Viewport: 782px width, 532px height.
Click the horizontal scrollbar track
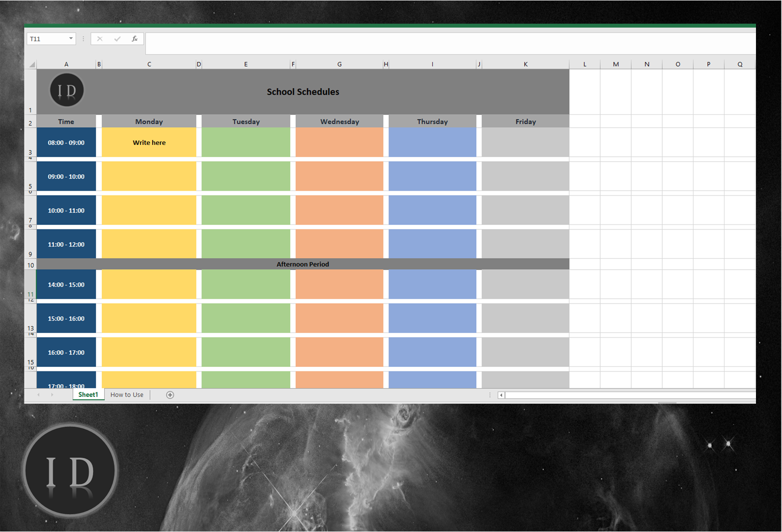point(630,395)
